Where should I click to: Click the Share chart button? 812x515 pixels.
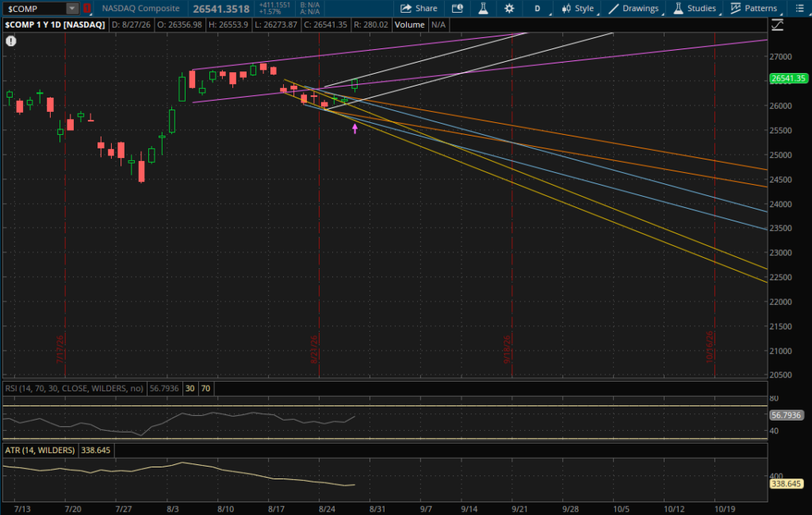click(419, 8)
